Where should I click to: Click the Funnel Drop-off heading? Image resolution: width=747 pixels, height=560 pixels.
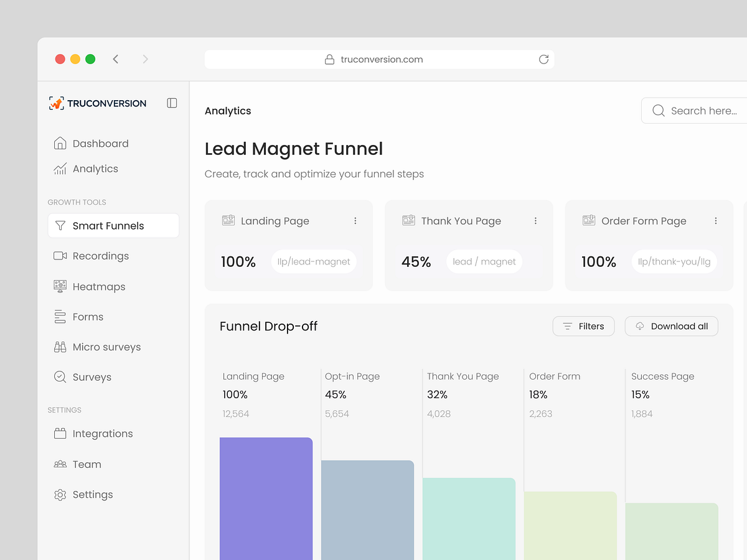click(269, 326)
